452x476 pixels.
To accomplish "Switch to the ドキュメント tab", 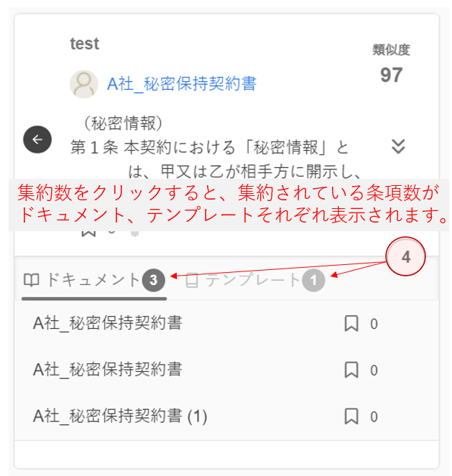I will pyautogui.click(x=93, y=280).
